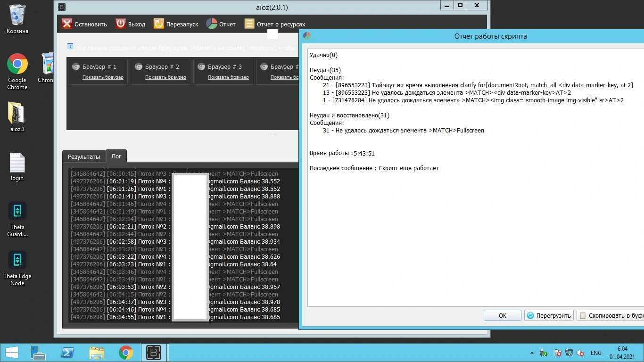The image size is (644, 362).
Task: Click Показать браузер under Браузер # 2
Action: point(165,77)
